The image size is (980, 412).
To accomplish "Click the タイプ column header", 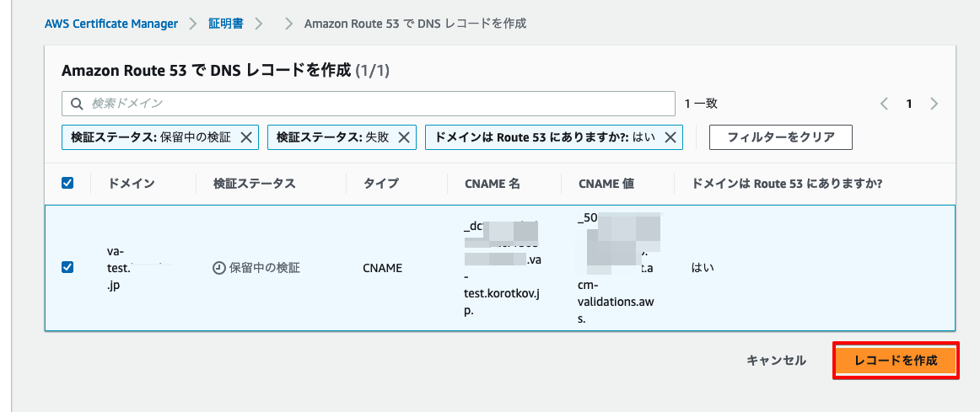I will click(380, 184).
